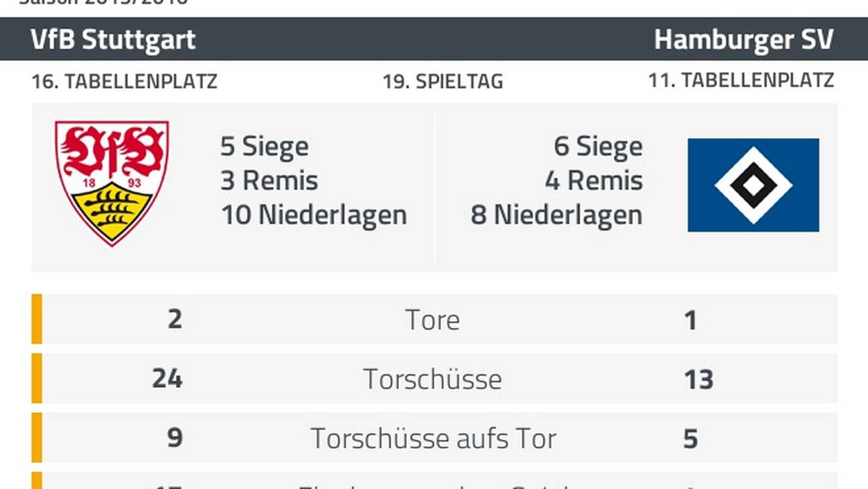This screenshot has height=489, width=868.
Task: Click Stuttgart's 24 Torschüsse value
Action: (x=167, y=379)
